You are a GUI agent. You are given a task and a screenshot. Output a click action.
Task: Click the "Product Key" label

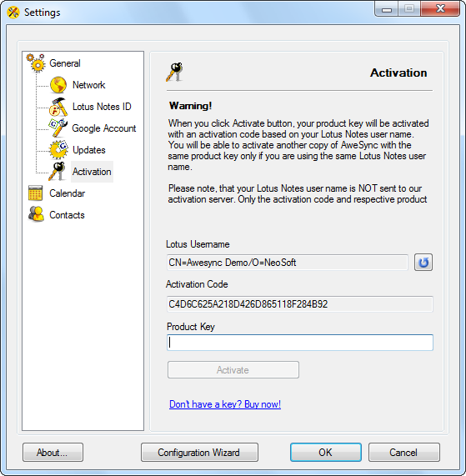point(191,327)
